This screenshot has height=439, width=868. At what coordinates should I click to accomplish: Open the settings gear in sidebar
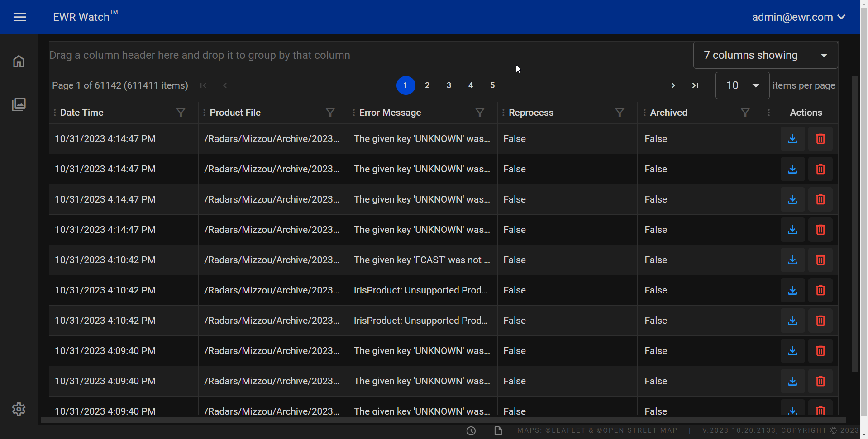(19, 409)
